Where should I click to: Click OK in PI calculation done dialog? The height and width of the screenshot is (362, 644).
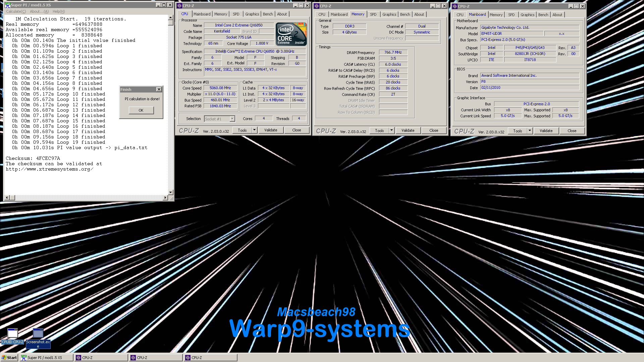(x=141, y=110)
